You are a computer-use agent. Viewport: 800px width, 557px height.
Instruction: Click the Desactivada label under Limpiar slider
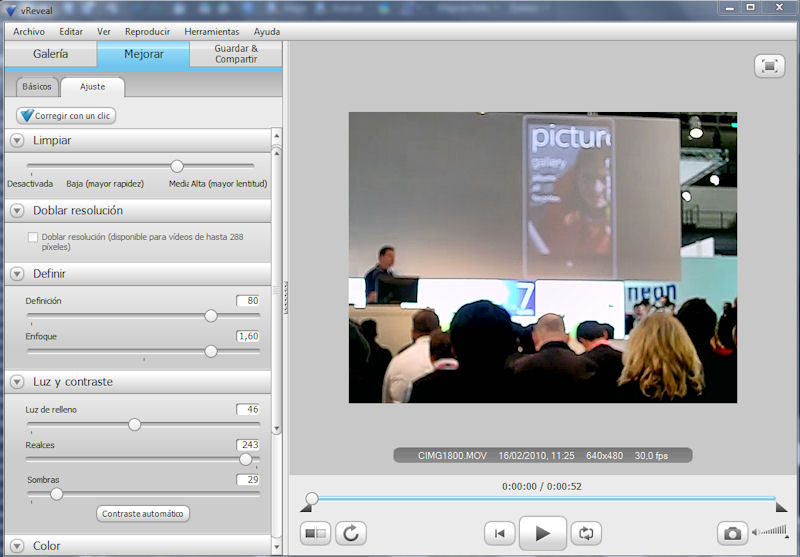[x=30, y=184]
